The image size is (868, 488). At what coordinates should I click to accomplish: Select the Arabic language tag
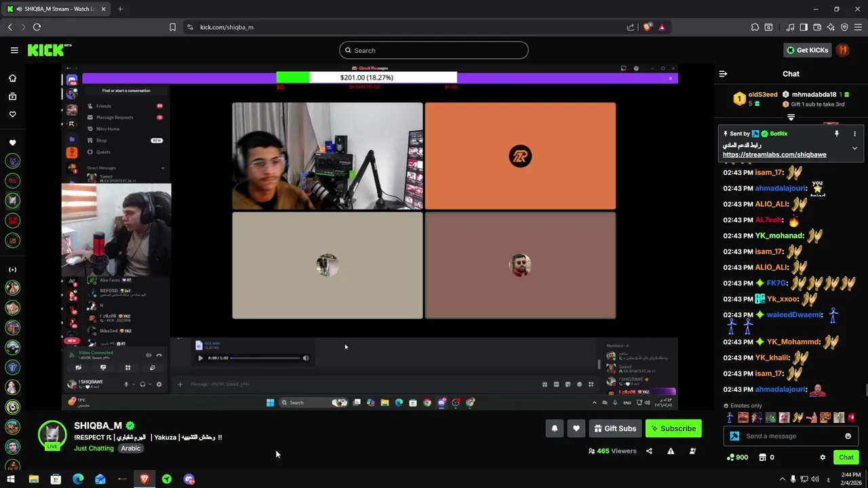131,448
